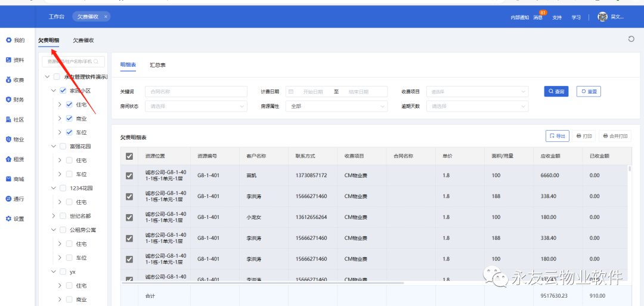Check the 1234花园 checkbox
Screen dimensions: 644x306
tap(63, 188)
